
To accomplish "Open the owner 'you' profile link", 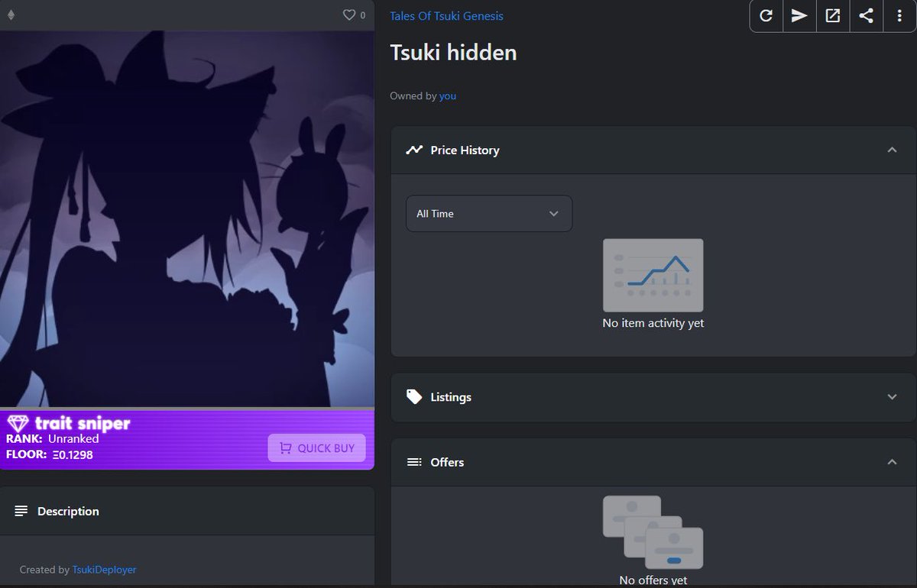I will pyautogui.click(x=448, y=96).
